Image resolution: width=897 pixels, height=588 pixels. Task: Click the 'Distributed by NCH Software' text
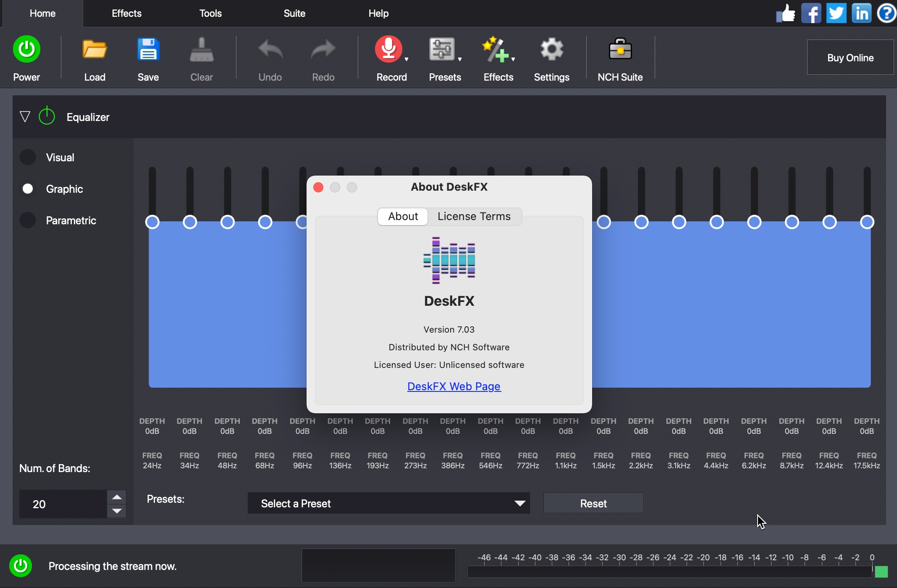[x=449, y=347]
